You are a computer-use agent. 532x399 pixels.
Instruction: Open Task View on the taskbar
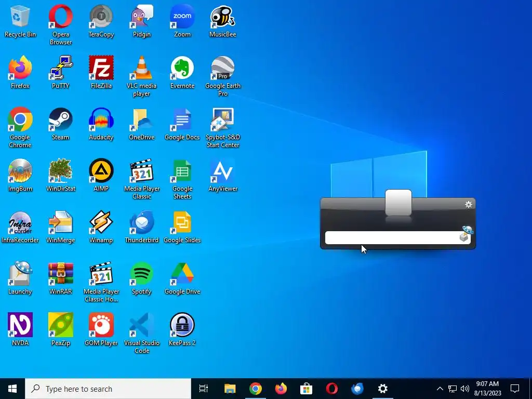pos(204,389)
